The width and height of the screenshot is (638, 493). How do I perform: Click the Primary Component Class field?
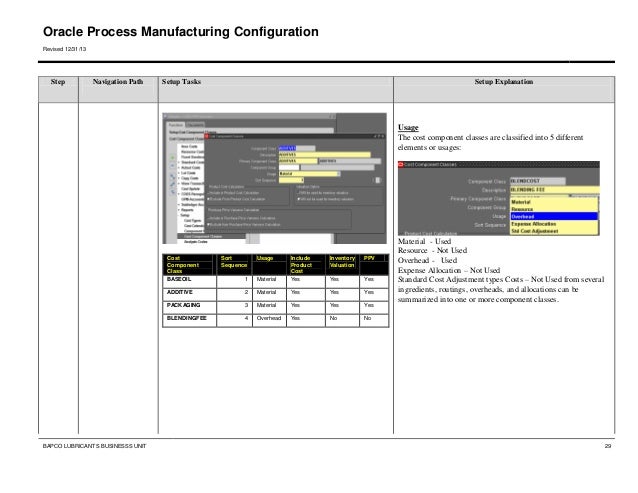tap(298, 161)
